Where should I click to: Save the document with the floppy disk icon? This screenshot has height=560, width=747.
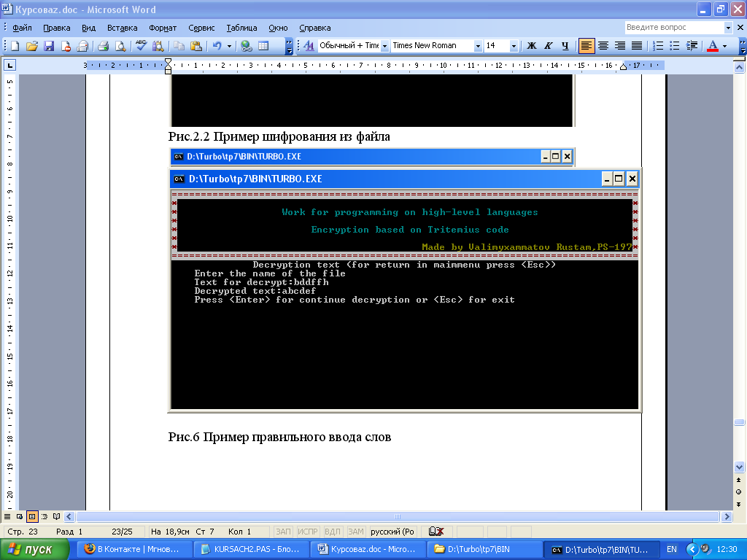(x=49, y=46)
